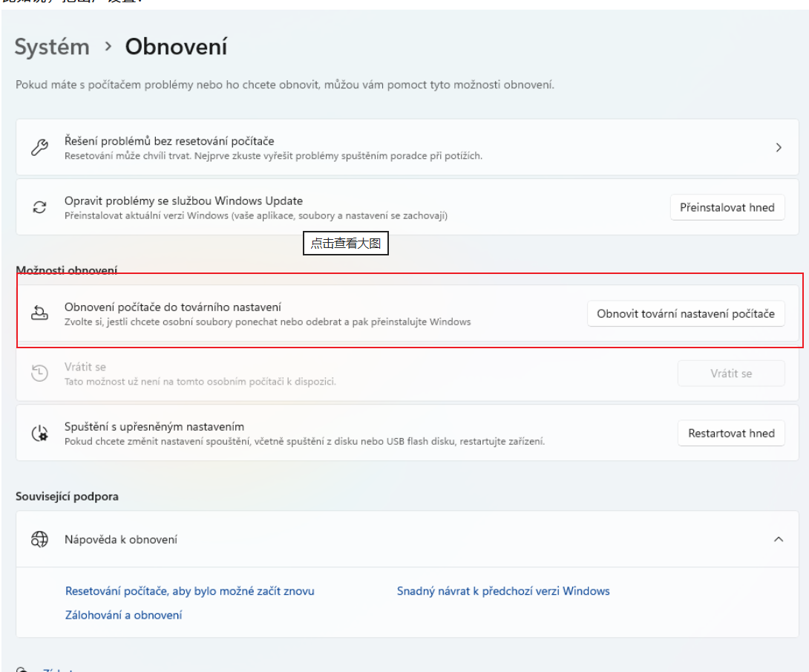Image resolution: width=809 pixels, height=672 pixels.
Task: Go back to Systém in breadcrumb
Action: click(x=52, y=47)
